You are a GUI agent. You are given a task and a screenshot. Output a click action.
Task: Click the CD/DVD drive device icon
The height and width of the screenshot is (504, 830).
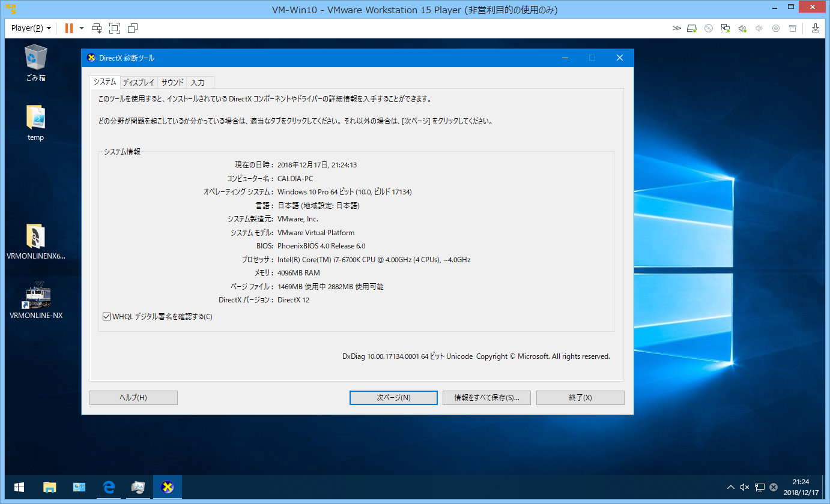[709, 28]
